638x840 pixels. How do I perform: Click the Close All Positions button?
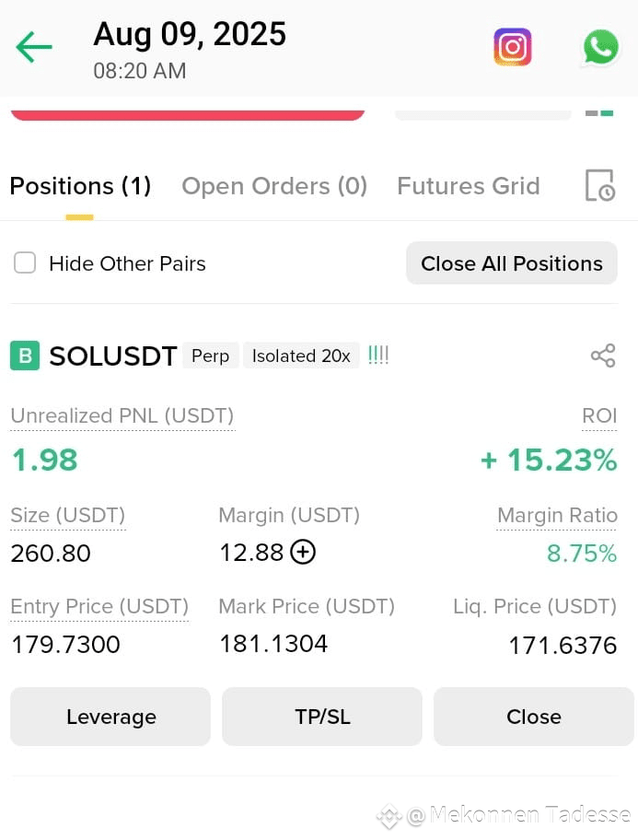[512, 263]
